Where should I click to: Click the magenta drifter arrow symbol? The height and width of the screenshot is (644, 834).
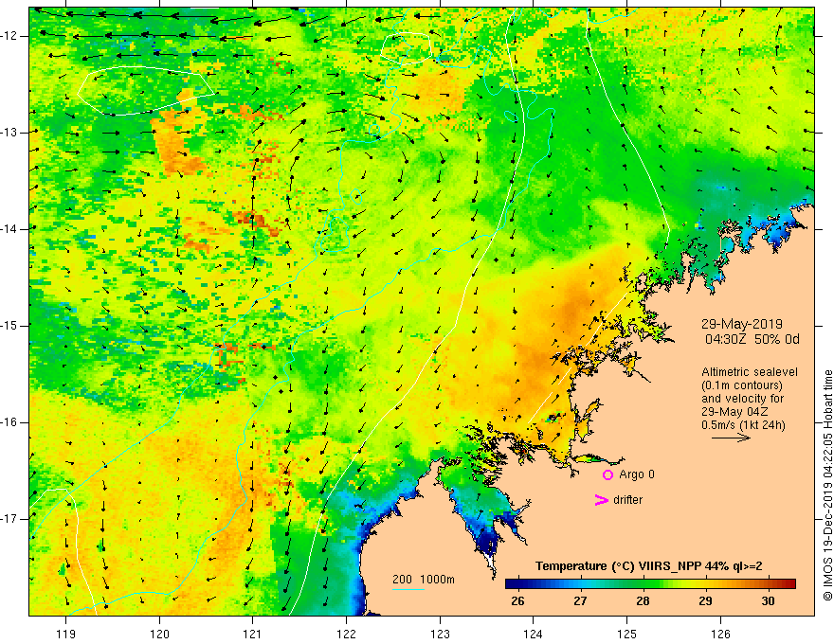[602, 500]
